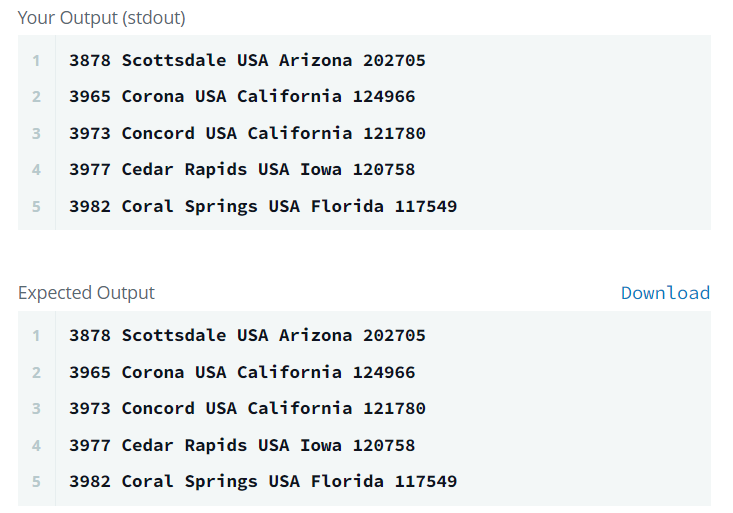The width and height of the screenshot is (733, 513).
Task: Click line number 4 in Expected Output
Action: coord(36,445)
